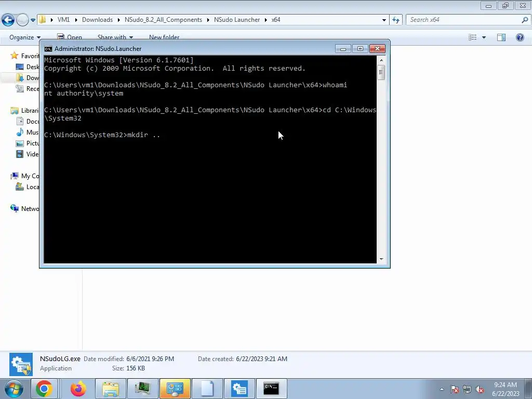Click Downloads in the address breadcrumb
This screenshot has width=532, height=399.
(x=97, y=20)
